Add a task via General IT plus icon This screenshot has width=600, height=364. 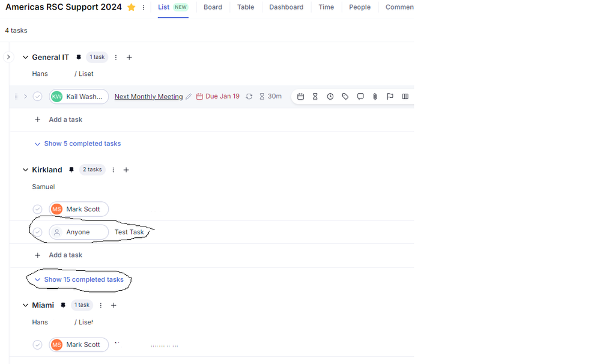pyautogui.click(x=129, y=58)
